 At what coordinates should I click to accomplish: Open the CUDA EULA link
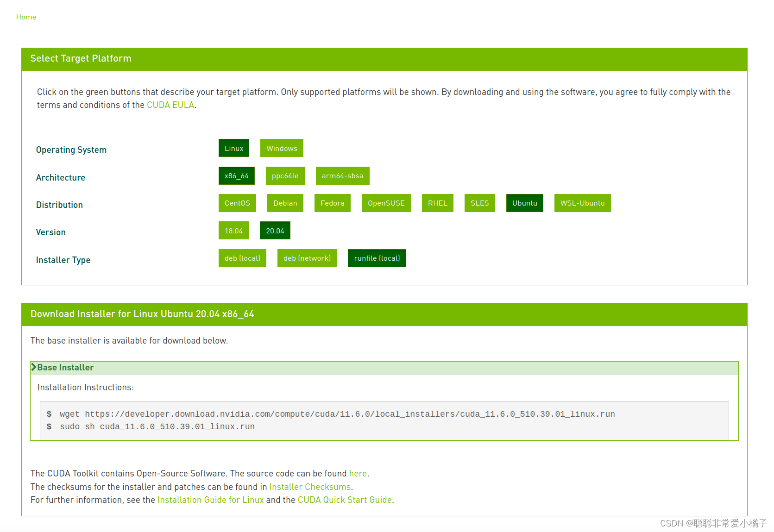coord(170,105)
